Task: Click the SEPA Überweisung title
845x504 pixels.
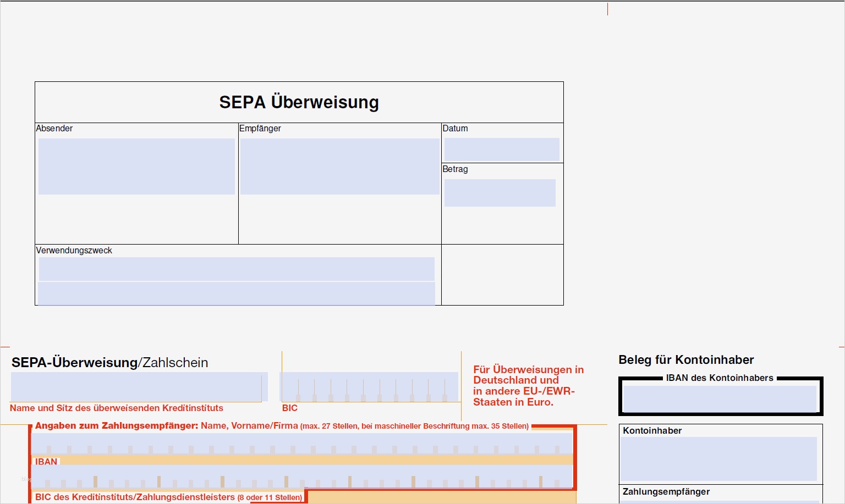Action: (x=299, y=102)
